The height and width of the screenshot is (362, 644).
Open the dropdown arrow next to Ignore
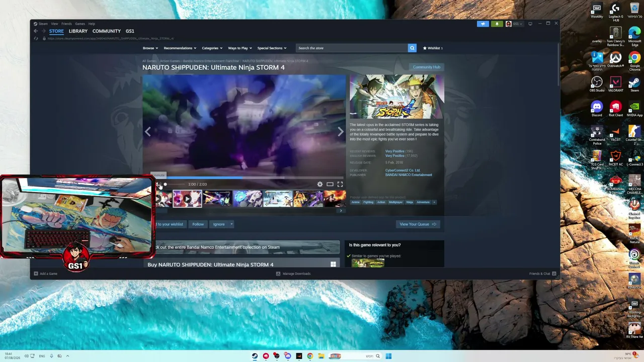tap(231, 224)
